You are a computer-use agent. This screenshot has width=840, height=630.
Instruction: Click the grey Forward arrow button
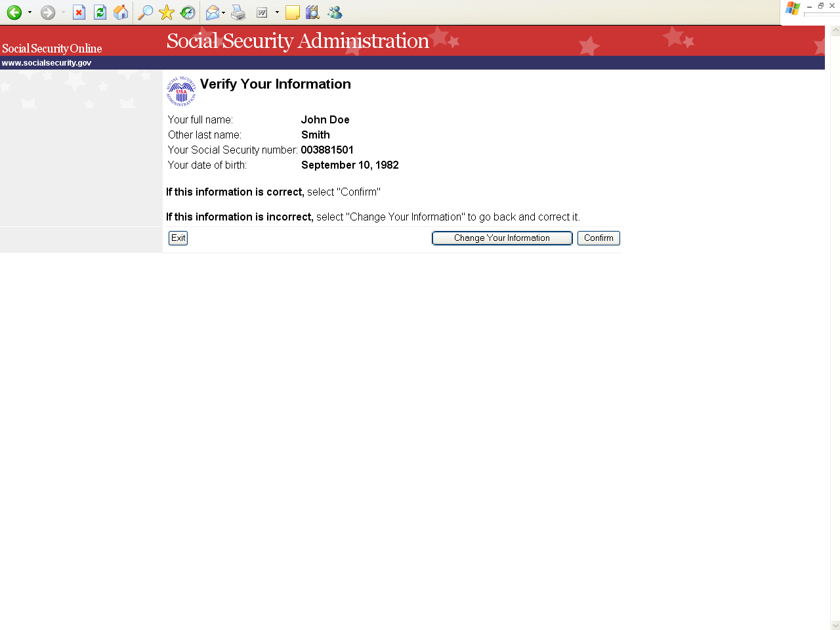point(48,12)
